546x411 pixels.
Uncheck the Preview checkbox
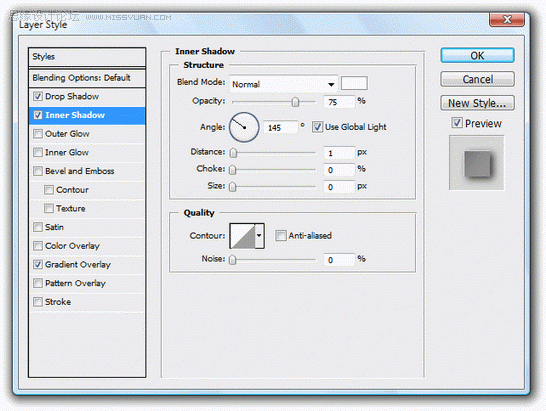(457, 123)
